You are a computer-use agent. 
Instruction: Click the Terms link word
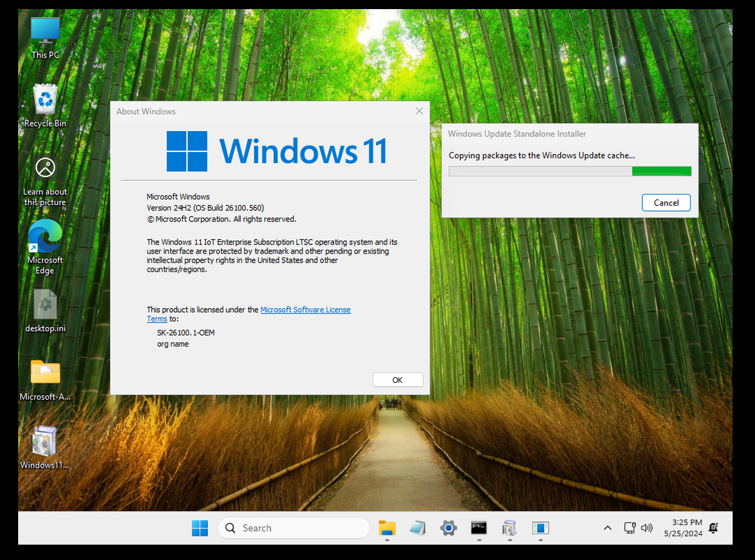157,319
